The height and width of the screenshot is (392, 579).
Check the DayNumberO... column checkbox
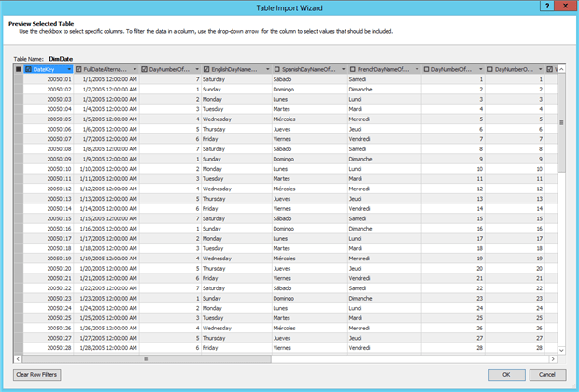click(x=490, y=69)
